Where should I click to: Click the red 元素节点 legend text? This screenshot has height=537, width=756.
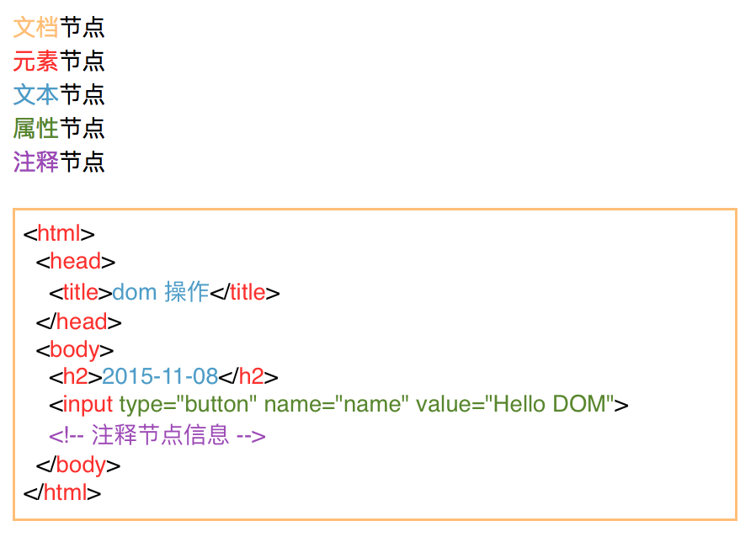click(59, 61)
